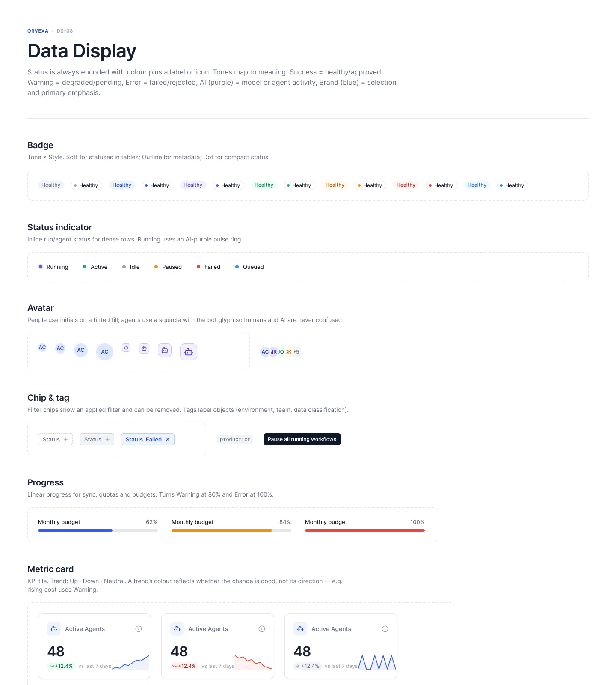Click the plus on the dashed-outline Status chip
Screen dimensions: 616x685
tap(66, 439)
